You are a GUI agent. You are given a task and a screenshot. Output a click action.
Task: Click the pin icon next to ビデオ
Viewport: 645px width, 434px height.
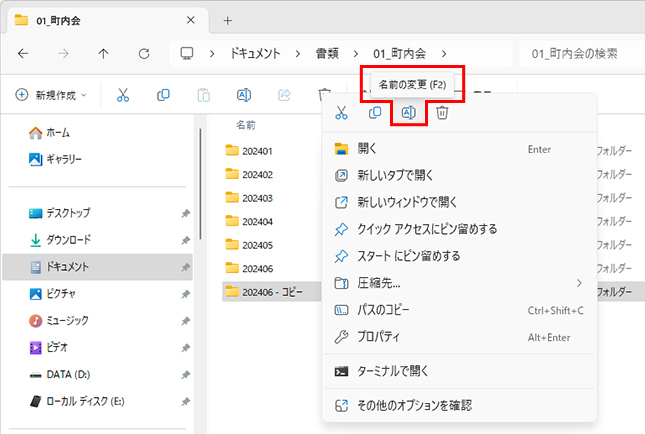click(x=186, y=348)
